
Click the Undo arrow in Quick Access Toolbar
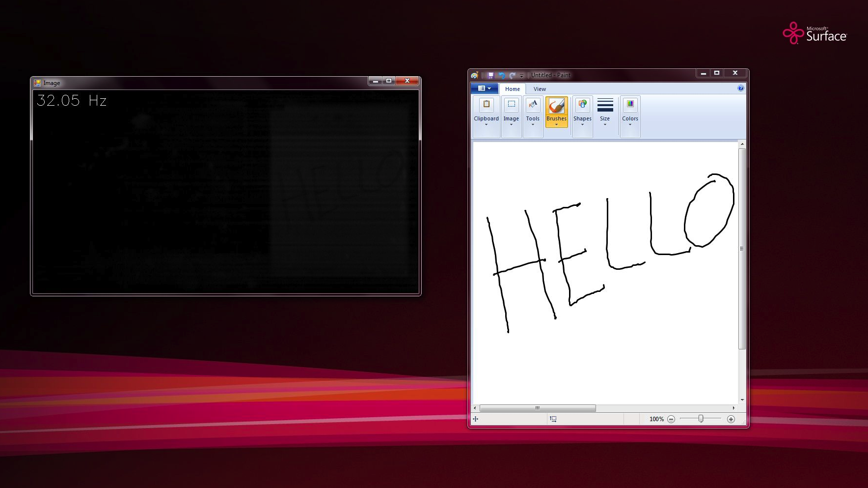point(501,75)
